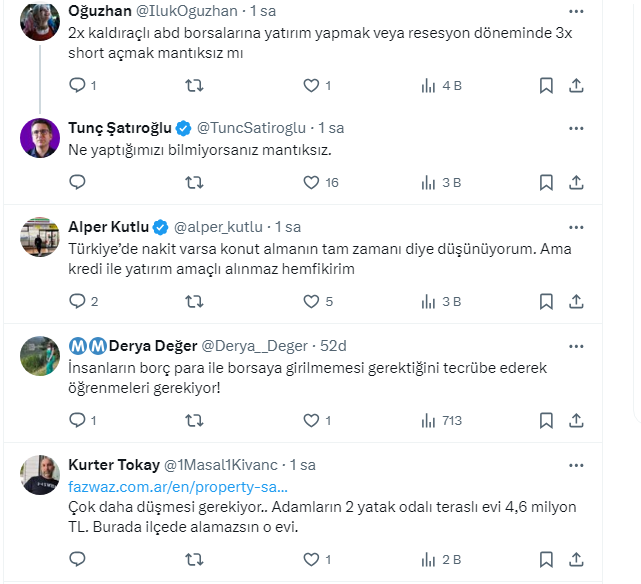Reply to Oğuzhan's tweet about leveraged investing
Viewport: 641px width, 584px height.
tap(78, 86)
